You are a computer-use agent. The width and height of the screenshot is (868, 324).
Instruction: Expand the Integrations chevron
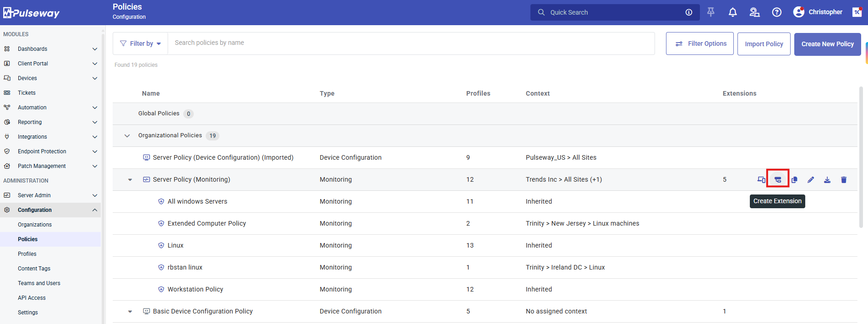coord(95,137)
